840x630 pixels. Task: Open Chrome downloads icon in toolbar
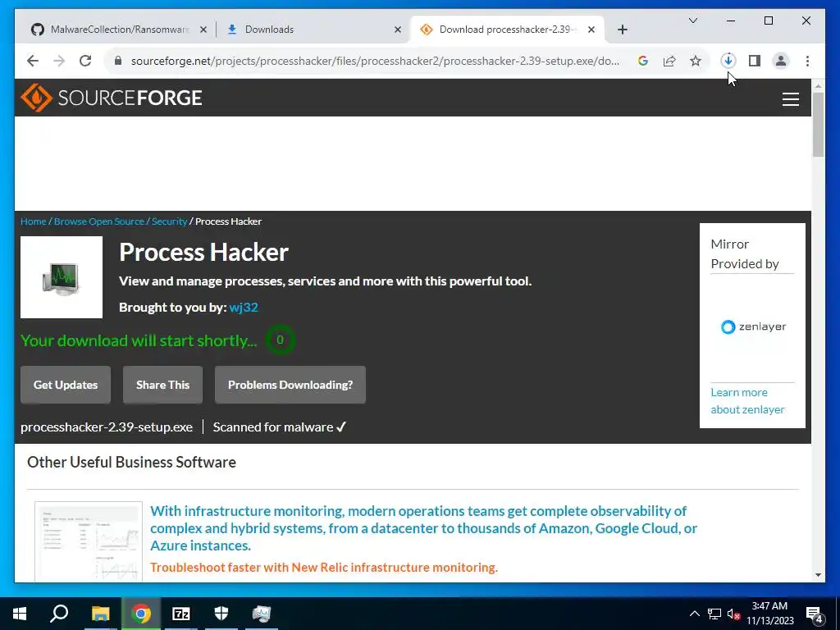click(728, 61)
